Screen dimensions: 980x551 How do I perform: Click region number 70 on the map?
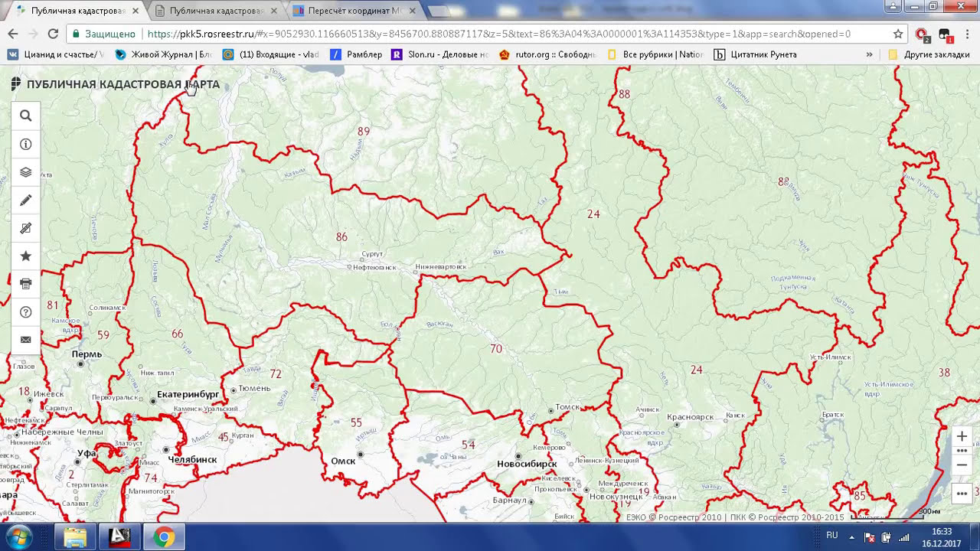496,349
